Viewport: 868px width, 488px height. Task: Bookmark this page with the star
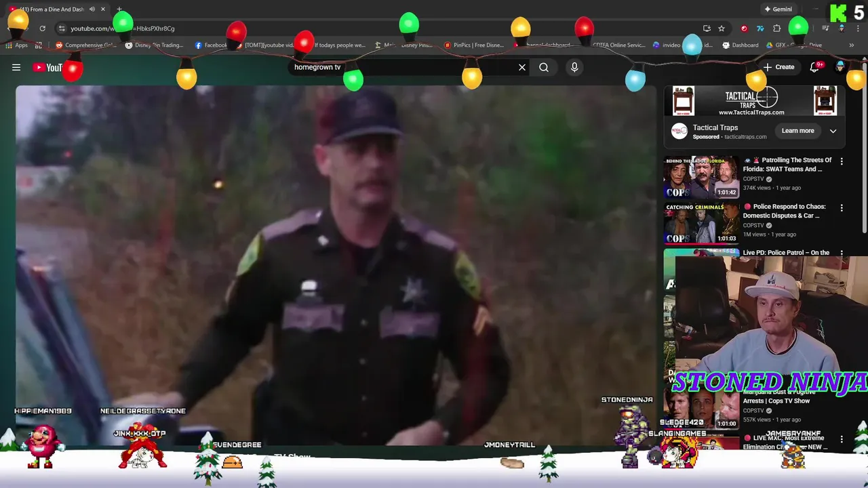pyautogui.click(x=722, y=28)
